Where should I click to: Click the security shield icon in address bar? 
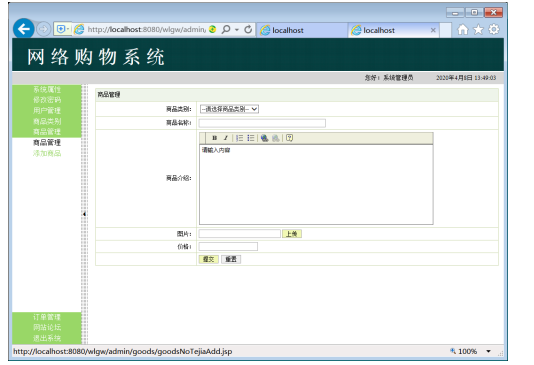coord(61,29)
